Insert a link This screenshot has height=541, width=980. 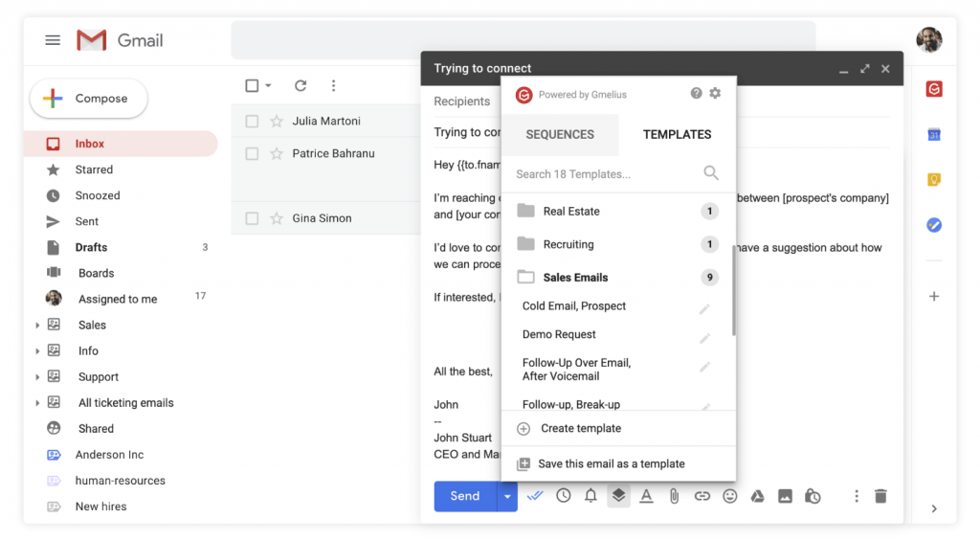(x=702, y=497)
